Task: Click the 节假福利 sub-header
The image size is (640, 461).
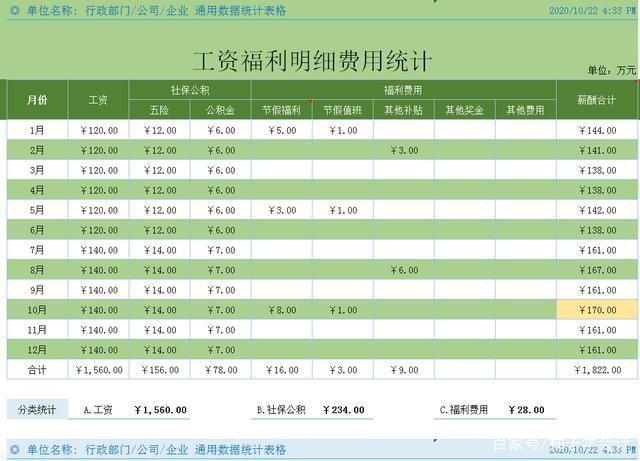Action: [x=282, y=110]
